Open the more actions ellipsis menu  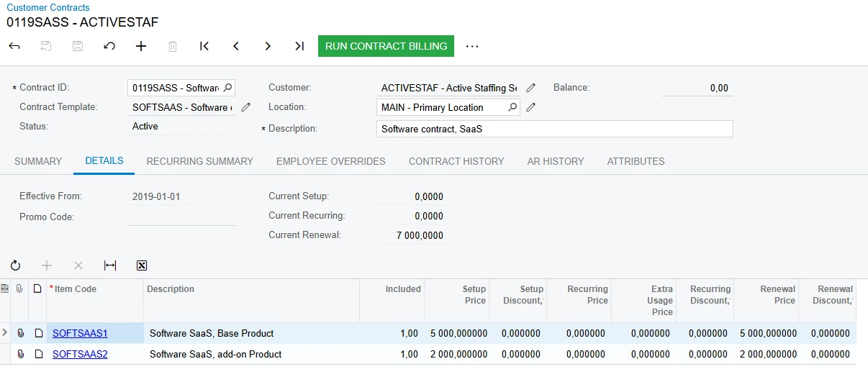coord(472,46)
